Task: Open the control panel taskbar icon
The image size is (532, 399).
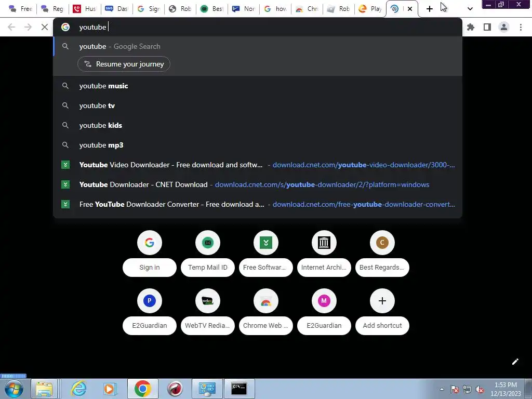Action: click(x=207, y=389)
